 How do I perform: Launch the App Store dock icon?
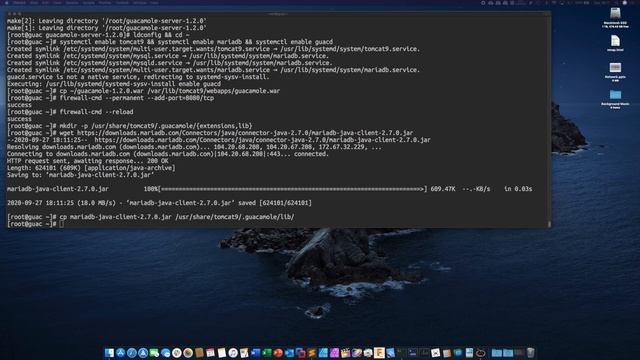(x=120, y=353)
